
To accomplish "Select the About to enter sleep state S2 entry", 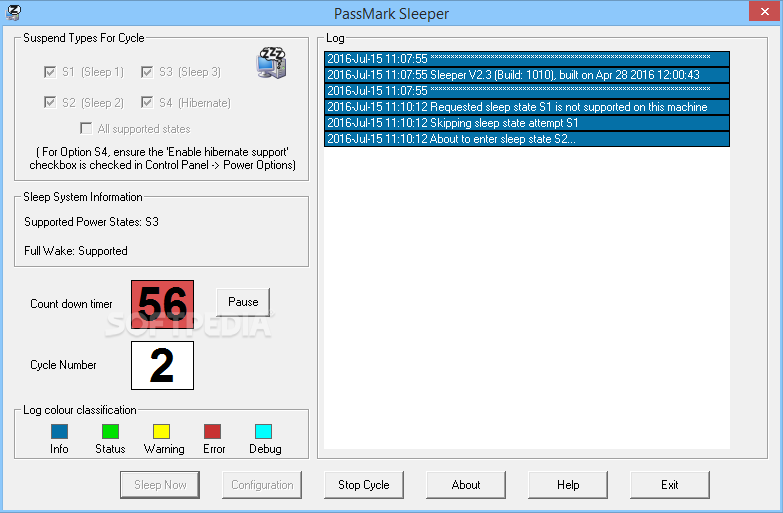I will [527, 139].
